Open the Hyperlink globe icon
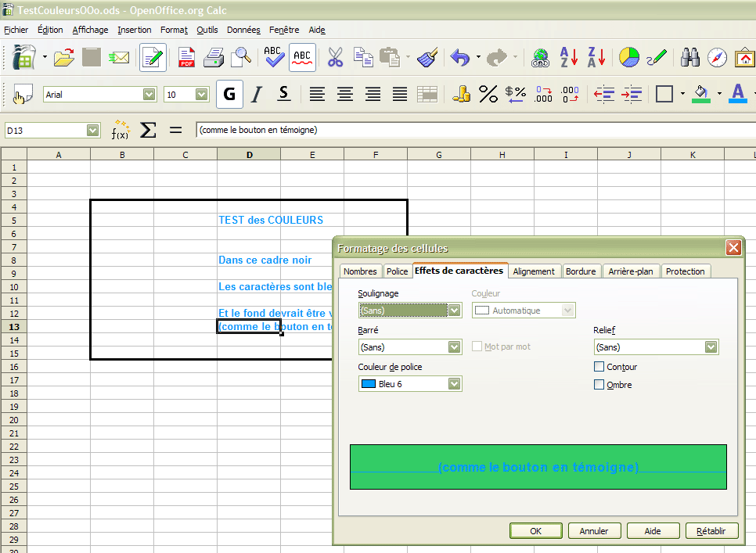Image resolution: width=756 pixels, height=553 pixels. click(x=541, y=58)
